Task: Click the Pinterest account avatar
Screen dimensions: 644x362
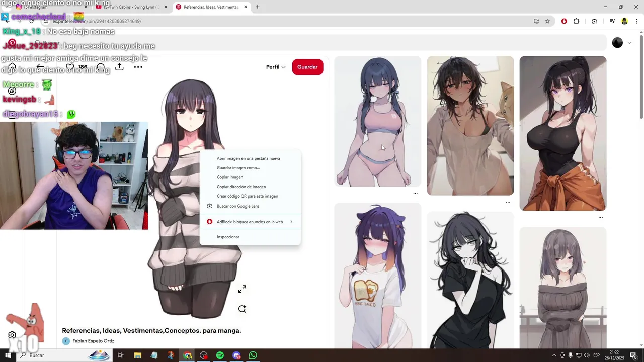Action: click(x=617, y=43)
